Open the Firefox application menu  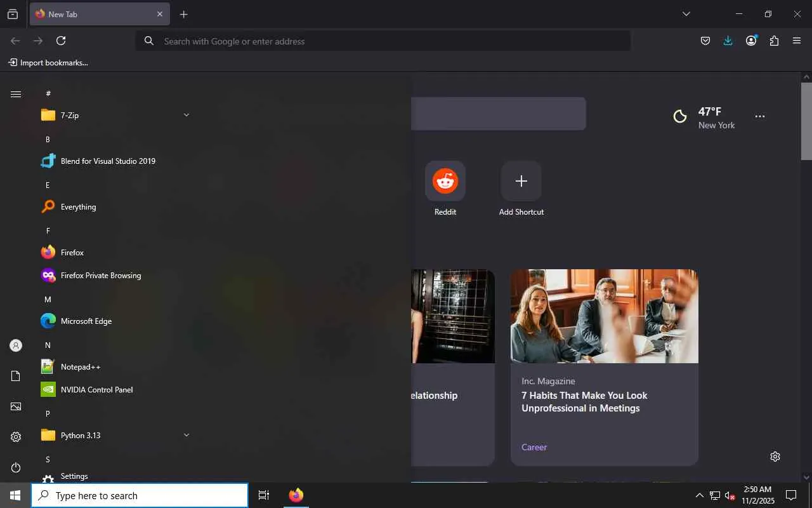click(797, 41)
